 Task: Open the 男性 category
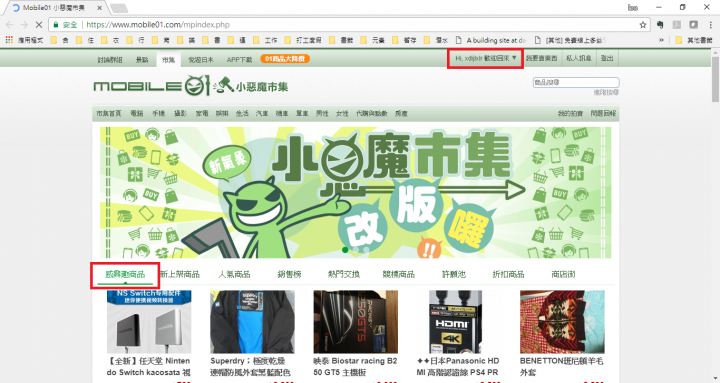[x=322, y=113]
